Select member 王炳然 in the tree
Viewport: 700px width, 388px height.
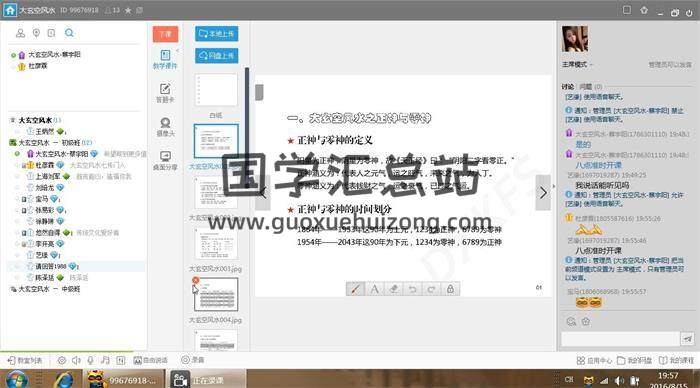tap(44, 132)
